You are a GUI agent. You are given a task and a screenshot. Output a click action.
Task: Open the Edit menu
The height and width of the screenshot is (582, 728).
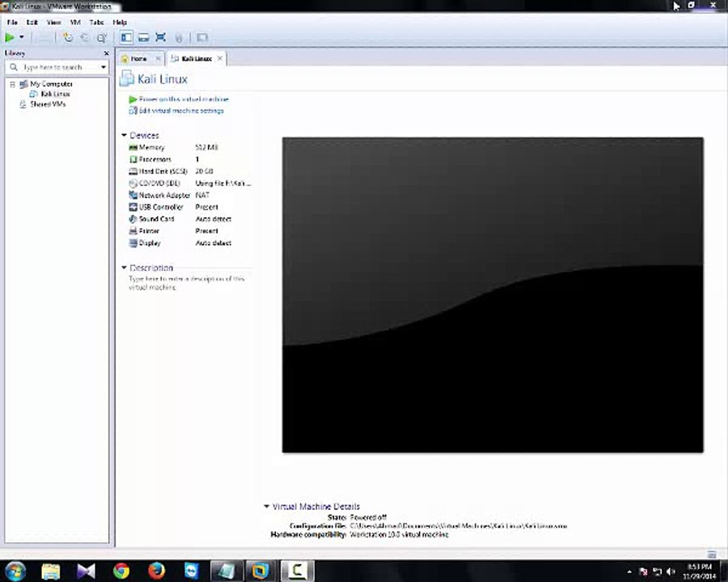(32, 23)
